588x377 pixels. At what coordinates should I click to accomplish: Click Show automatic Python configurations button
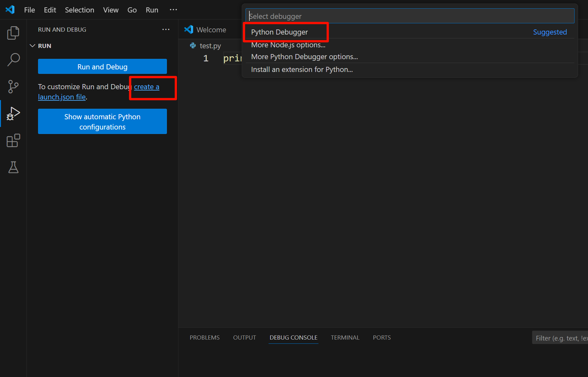[102, 122]
